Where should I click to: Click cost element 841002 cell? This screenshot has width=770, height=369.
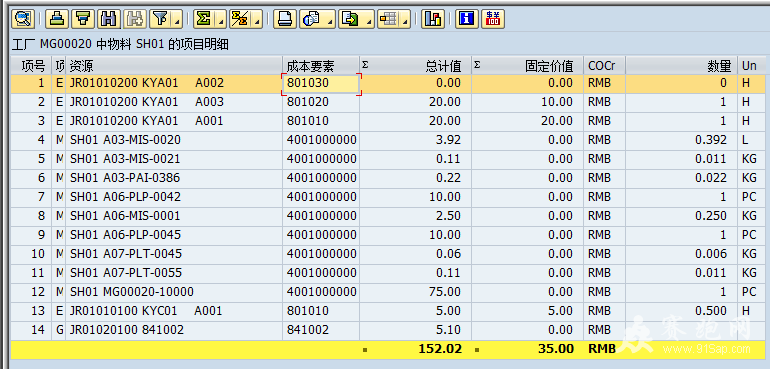321,330
